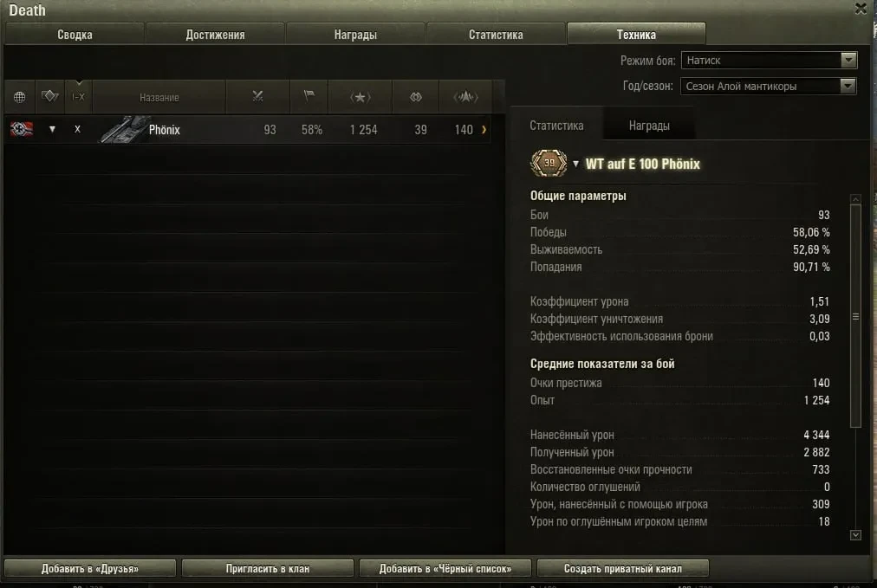Viewport: 877px width, 588px height.
Task: Click scrollbar down arrow in statistics panel
Action: click(855, 535)
